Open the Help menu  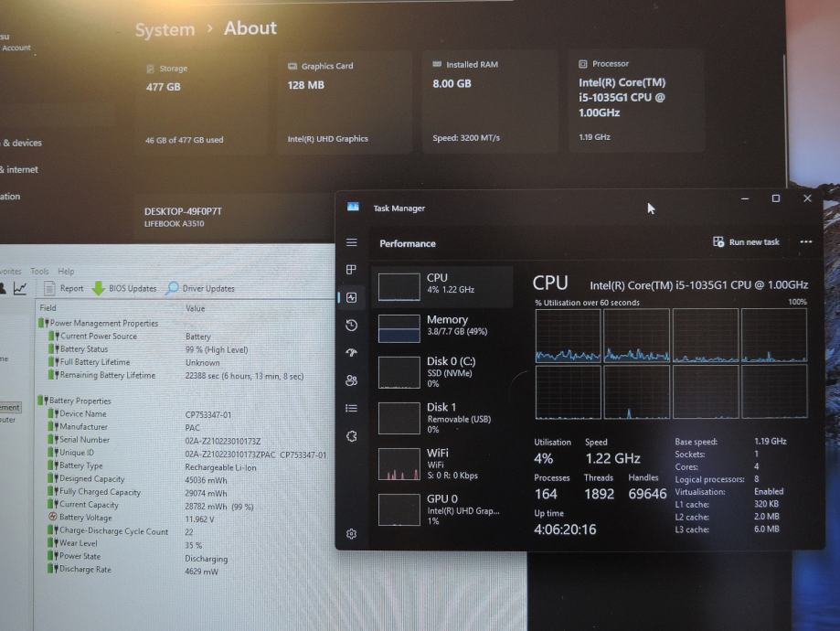(x=66, y=272)
